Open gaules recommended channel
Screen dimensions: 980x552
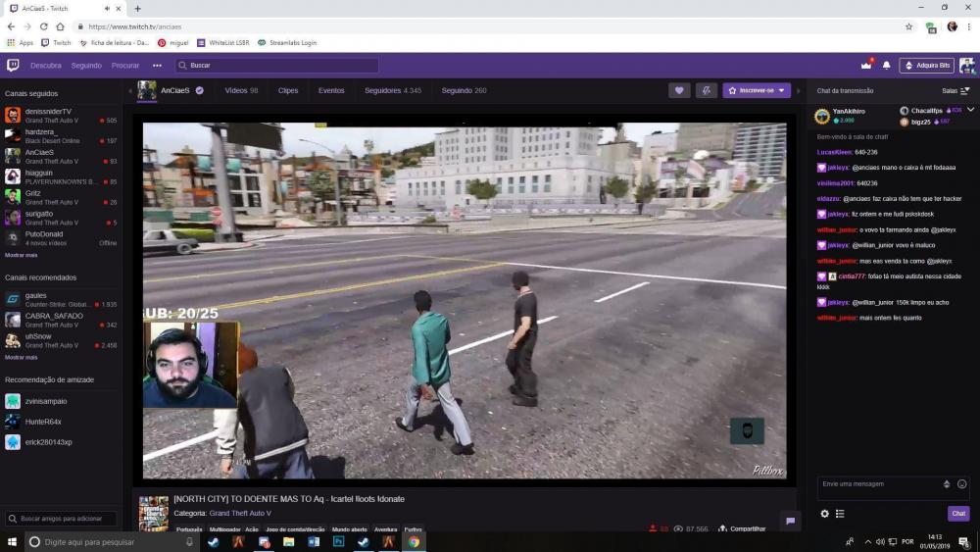[61, 299]
